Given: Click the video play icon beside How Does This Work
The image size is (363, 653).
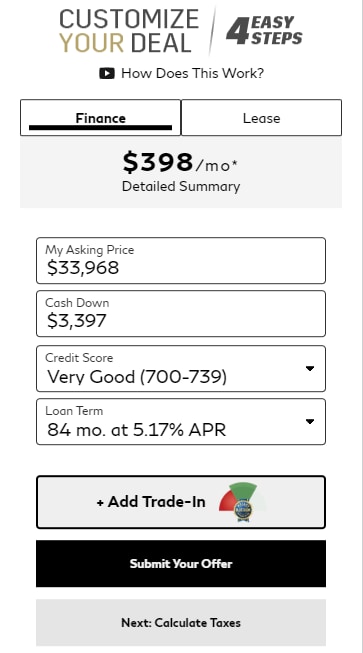Looking at the screenshot, I should point(107,74).
